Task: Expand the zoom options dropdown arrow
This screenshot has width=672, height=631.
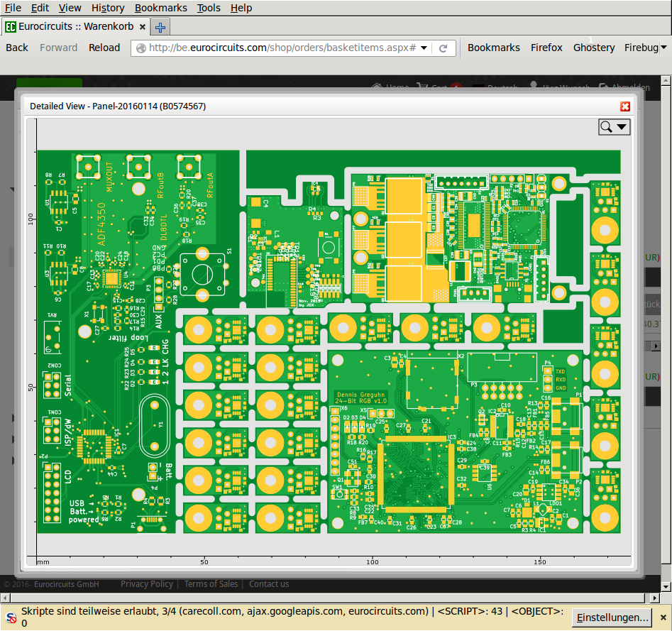Action: pyautogui.click(x=622, y=127)
